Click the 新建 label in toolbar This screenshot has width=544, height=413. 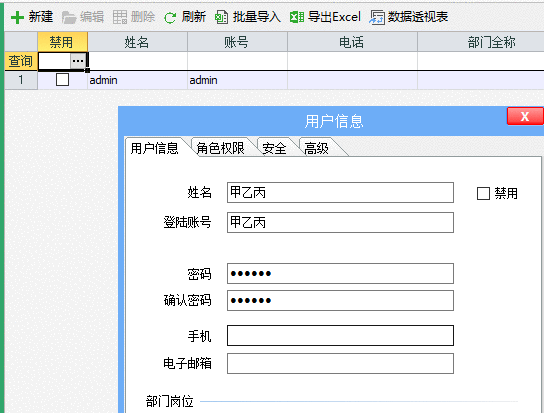41,17
